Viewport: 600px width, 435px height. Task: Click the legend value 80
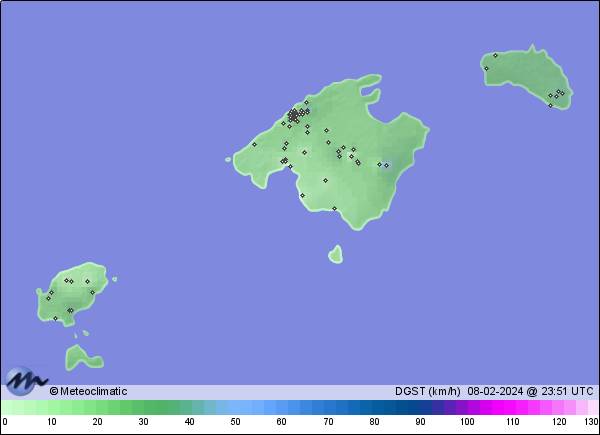374,422
